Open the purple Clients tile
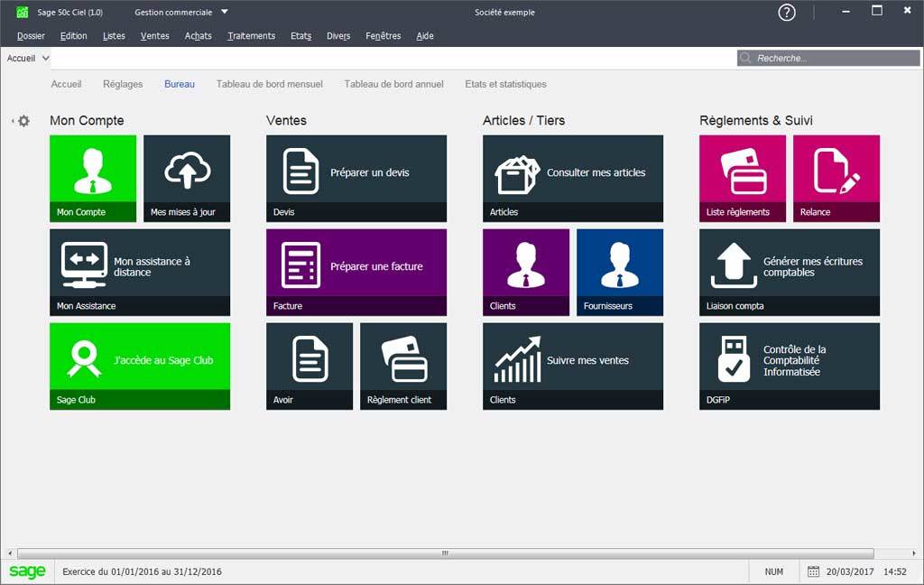This screenshot has height=585, width=924. pyautogui.click(x=526, y=272)
